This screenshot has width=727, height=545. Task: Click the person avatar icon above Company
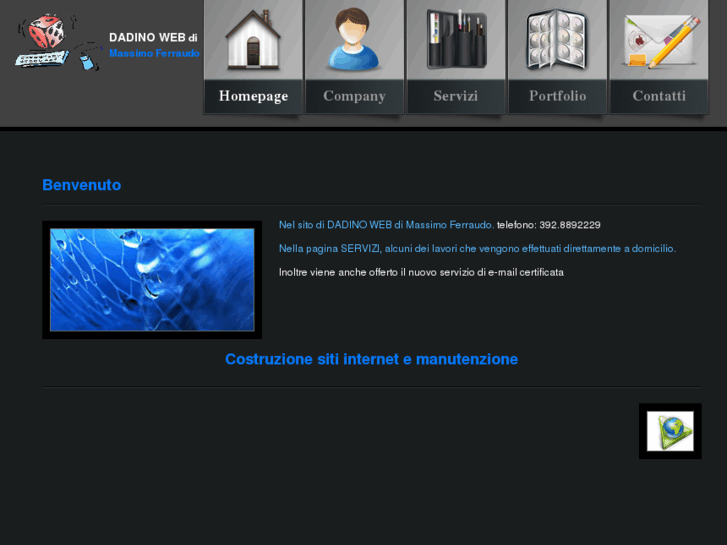coord(353,39)
